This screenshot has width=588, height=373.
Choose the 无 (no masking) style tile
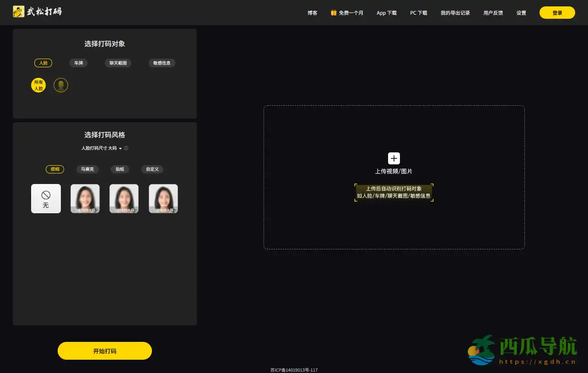click(46, 199)
